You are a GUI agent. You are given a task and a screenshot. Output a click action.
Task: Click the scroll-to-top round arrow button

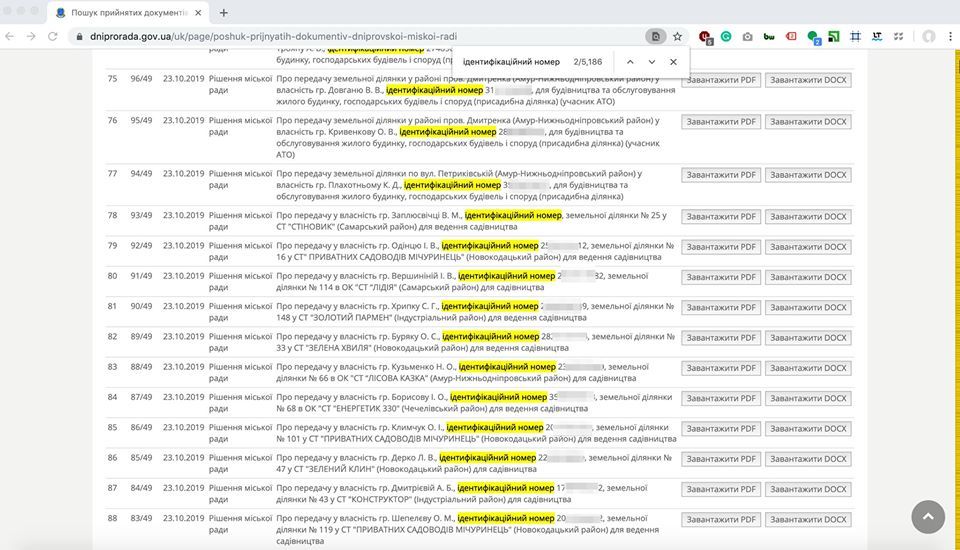click(927, 516)
